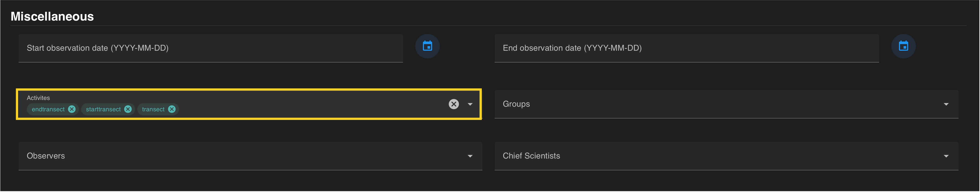This screenshot has height=192, width=980.
Task: Remove the starttransect activity chip
Action: 128,109
